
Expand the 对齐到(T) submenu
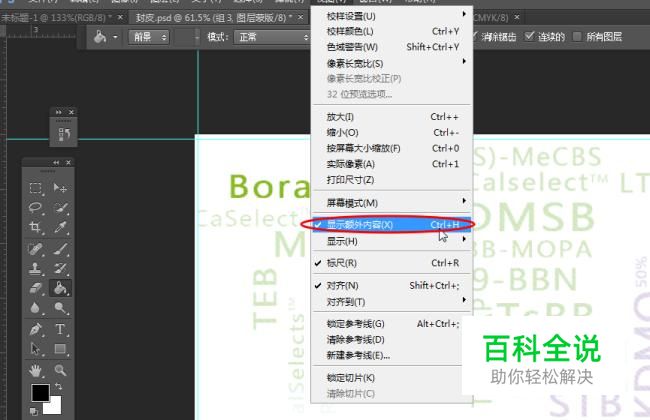point(392,302)
